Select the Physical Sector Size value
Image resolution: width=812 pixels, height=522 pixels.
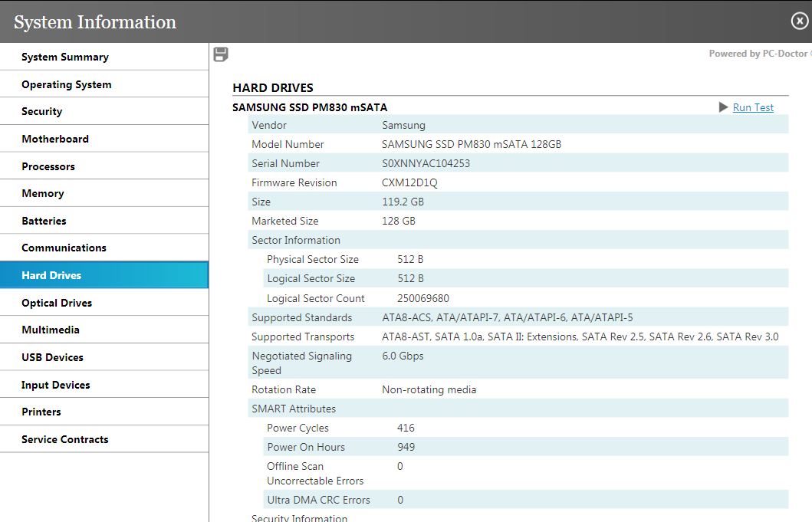pos(410,259)
